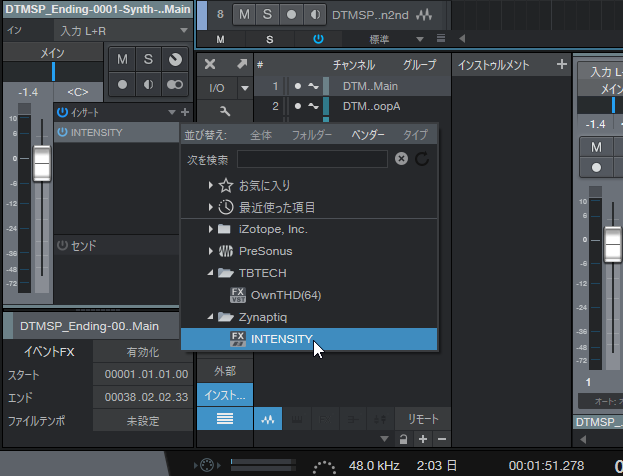Click list menu icon next to 標準
The image size is (623, 476).
pos(441,38)
